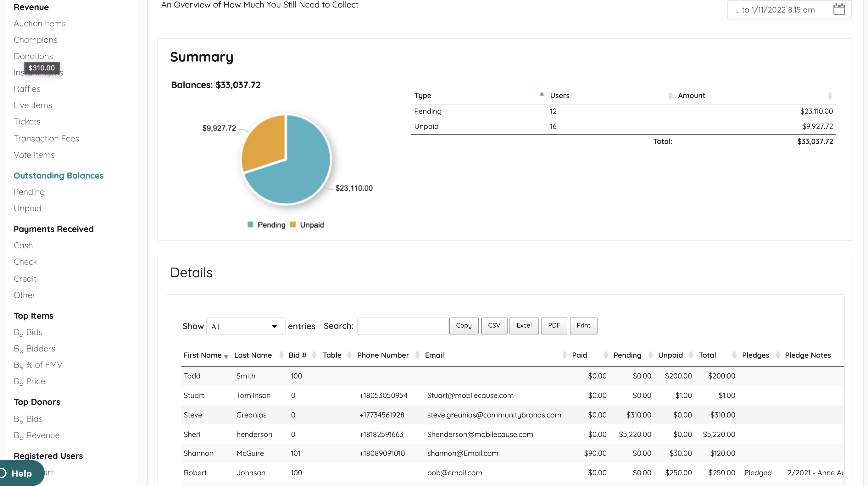Sort details by Pledges column arrows
This screenshot has width=868, height=486.
coord(777,355)
